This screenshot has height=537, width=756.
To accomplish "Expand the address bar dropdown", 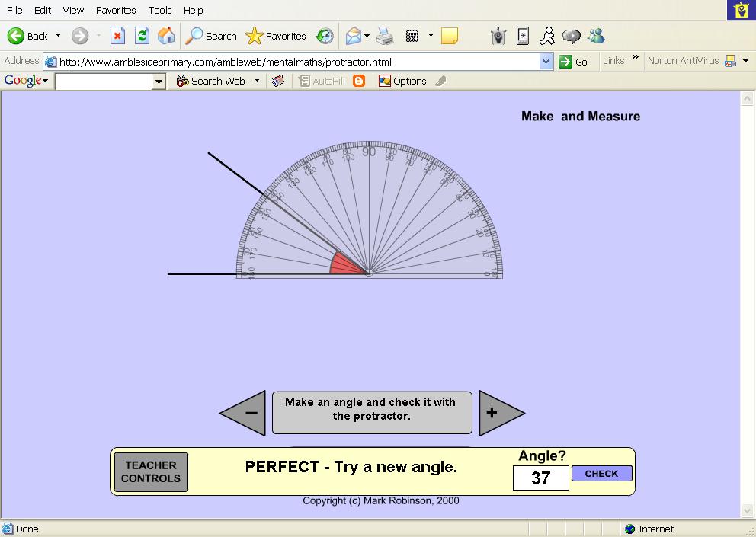I will pos(546,62).
